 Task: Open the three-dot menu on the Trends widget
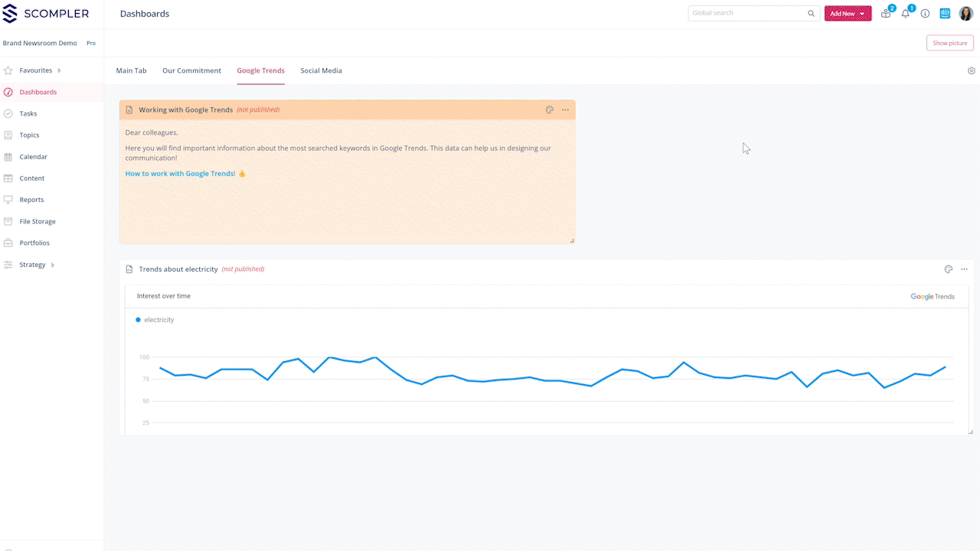[964, 269]
